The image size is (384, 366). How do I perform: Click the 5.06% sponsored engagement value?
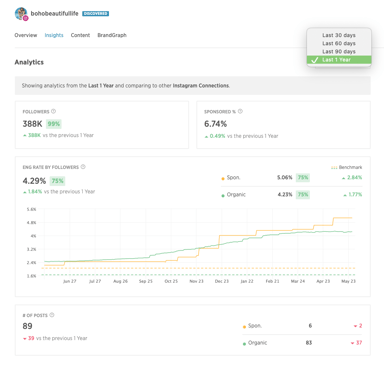click(x=284, y=178)
